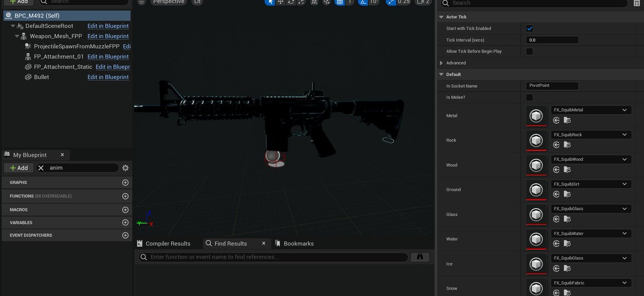The height and width of the screenshot is (296, 644).
Task: Browse to Water asset in Content Browser
Action: pos(567,244)
